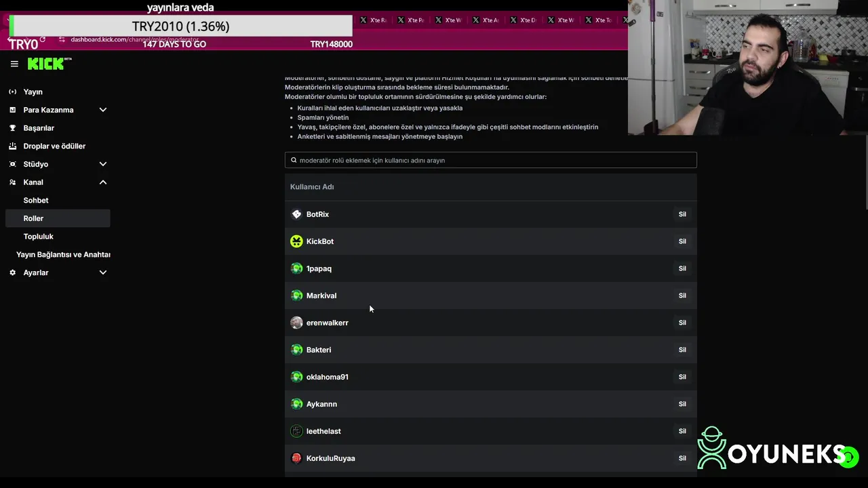Remove KickBot with Sil button
This screenshot has height=488, width=868.
pyautogui.click(x=682, y=241)
